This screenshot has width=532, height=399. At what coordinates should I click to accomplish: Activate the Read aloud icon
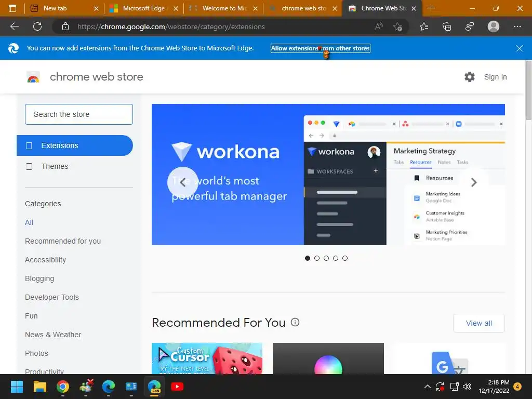(x=379, y=26)
